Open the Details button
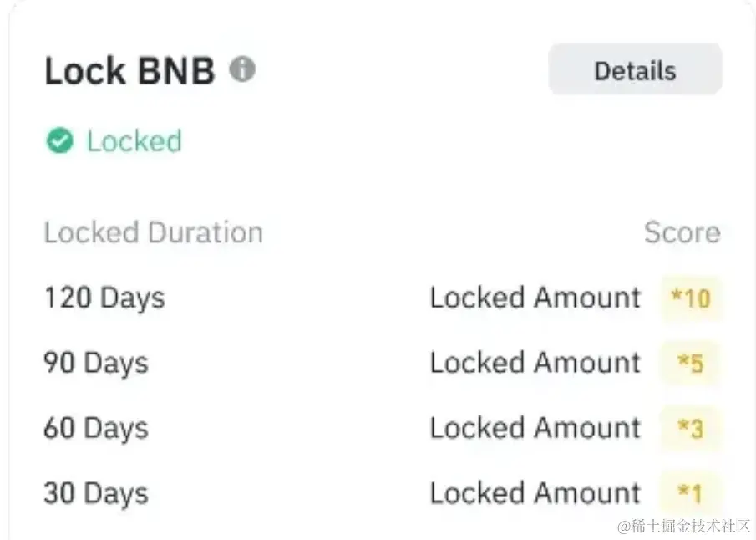The image size is (756, 540). [635, 71]
